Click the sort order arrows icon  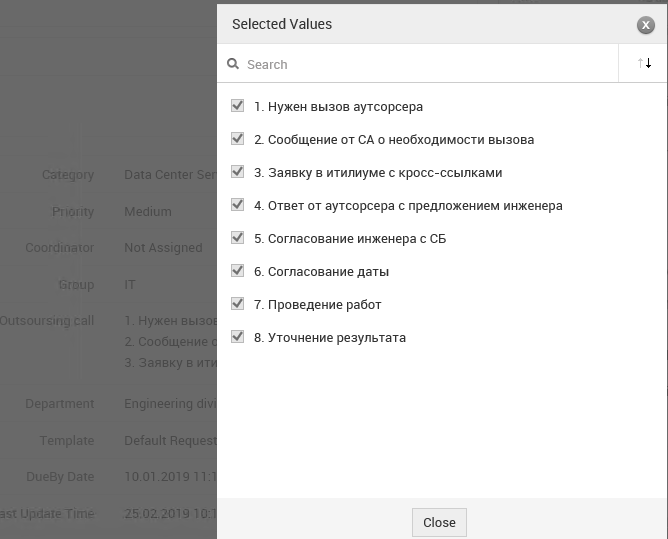(644, 63)
